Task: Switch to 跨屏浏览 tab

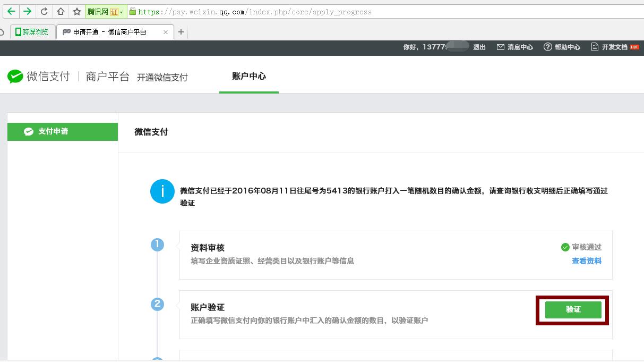Action: point(33,32)
